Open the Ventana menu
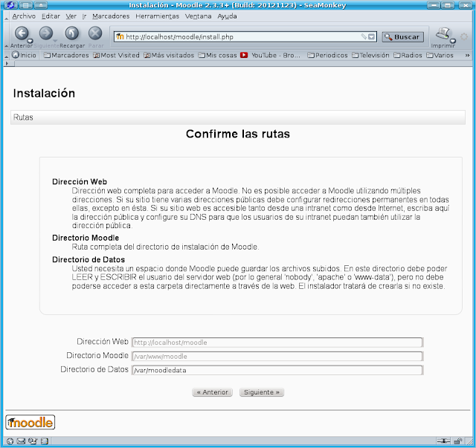The height and width of the screenshot is (448, 476). (x=199, y=16)
